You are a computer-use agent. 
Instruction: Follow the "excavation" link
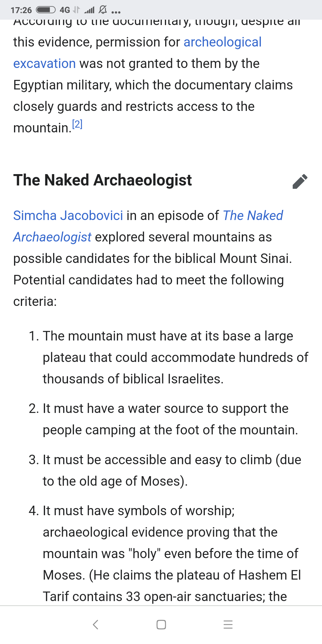point(44,64)
